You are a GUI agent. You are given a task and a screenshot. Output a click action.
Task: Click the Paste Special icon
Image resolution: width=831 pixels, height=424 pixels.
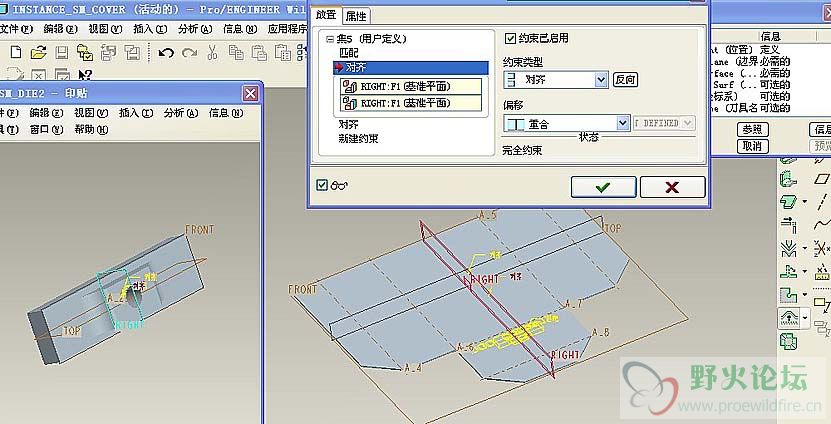(282, 52)
